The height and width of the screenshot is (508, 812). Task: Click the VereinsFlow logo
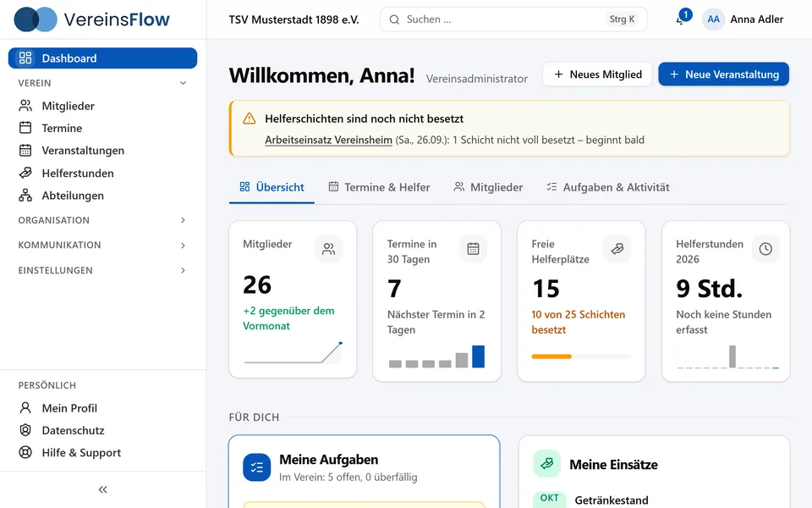coord(91,19)
